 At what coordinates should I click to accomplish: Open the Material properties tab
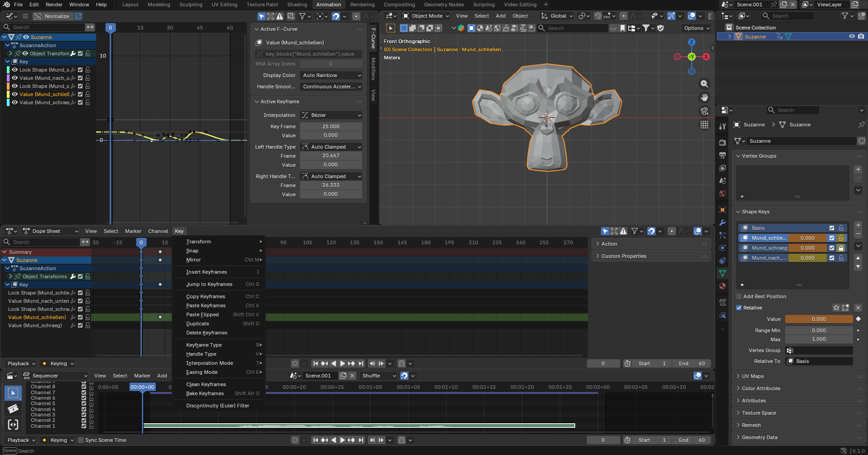pyautogui.click(x=723, y=286)
